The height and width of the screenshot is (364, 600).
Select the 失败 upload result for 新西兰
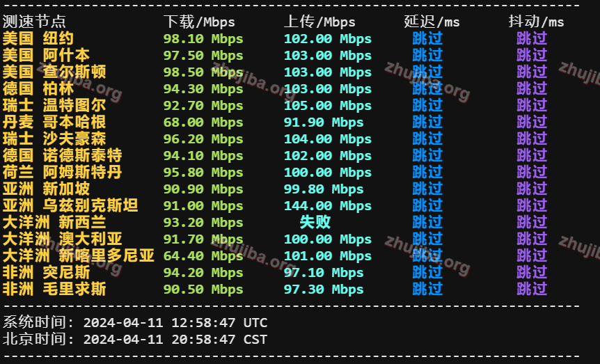click(315, 223)
